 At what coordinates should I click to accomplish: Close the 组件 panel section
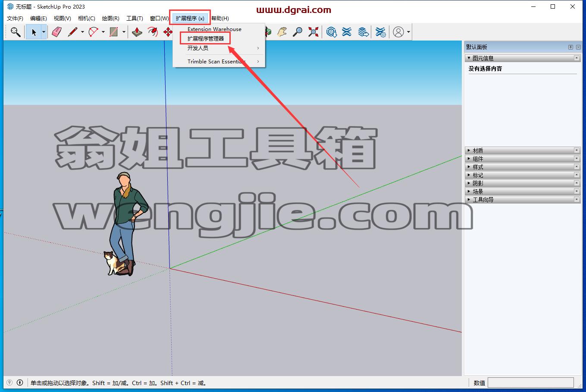coord(577,159)
